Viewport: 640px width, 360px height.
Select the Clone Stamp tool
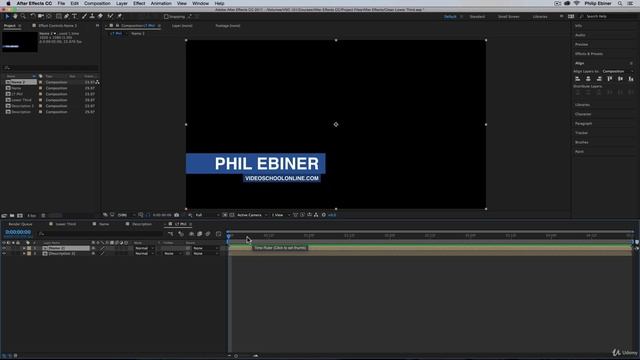coord(92,16)
